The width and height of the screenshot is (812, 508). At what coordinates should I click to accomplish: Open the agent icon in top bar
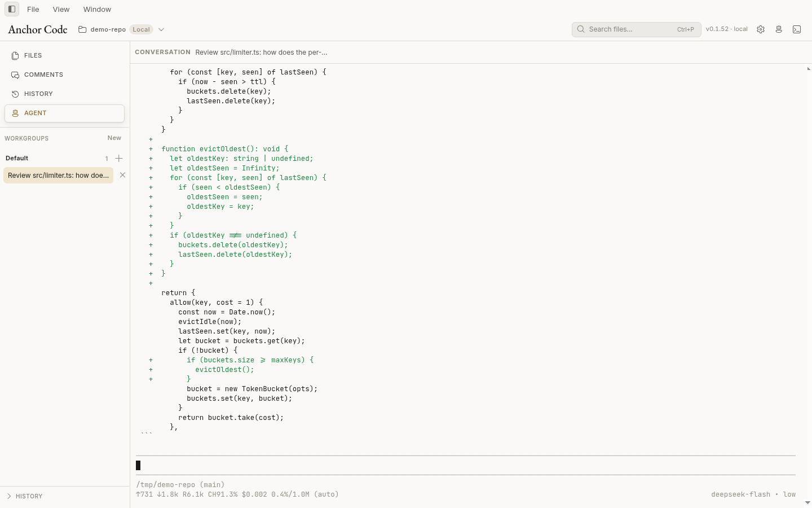[x=779, y=29]
